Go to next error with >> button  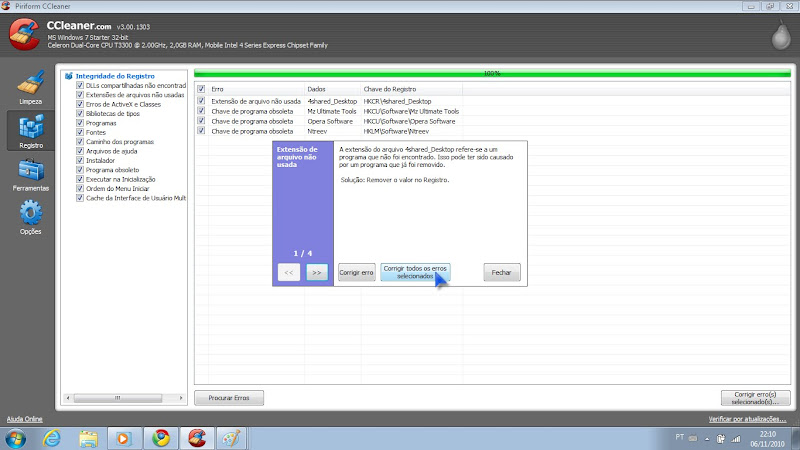tap(317, 272)
